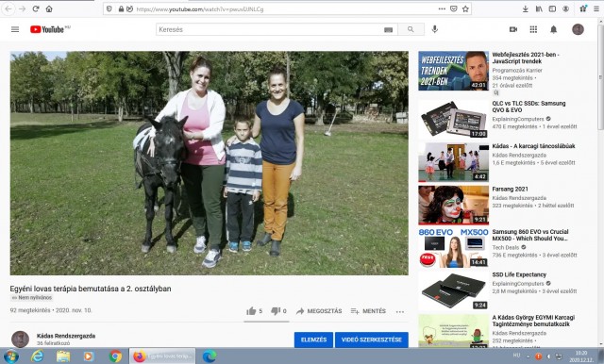The width and height of the screenshot is (604, 364).
Task: Open the Farsang 2021 video thumbnail
Action: 453,205
